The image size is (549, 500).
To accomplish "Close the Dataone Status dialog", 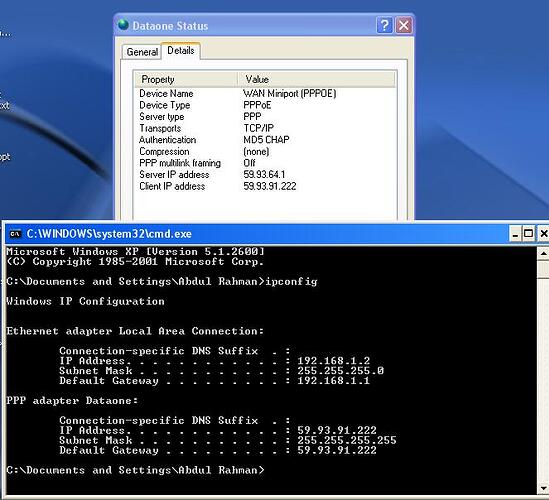I will 404,26.
